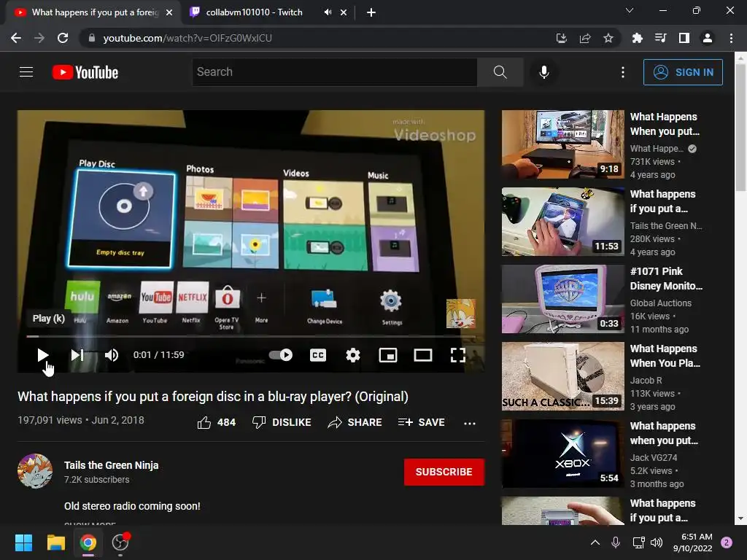The width and height of the screenshot is (747, 560).
Task: Bookmark this page with star icon
Action: [x=608, y=38]
